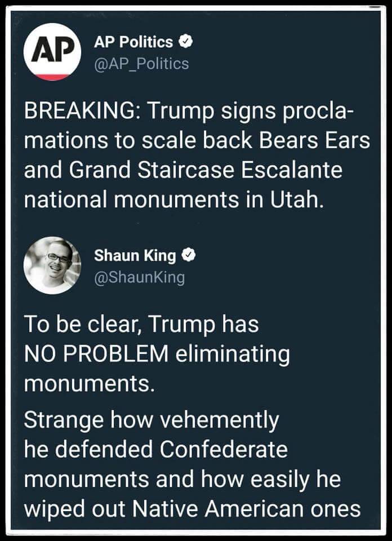
Task: Click the Native American ones line
Action: point(193,509)
